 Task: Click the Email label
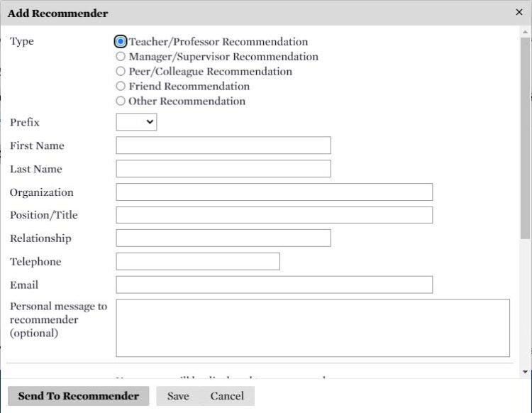(x=24, y=285)
